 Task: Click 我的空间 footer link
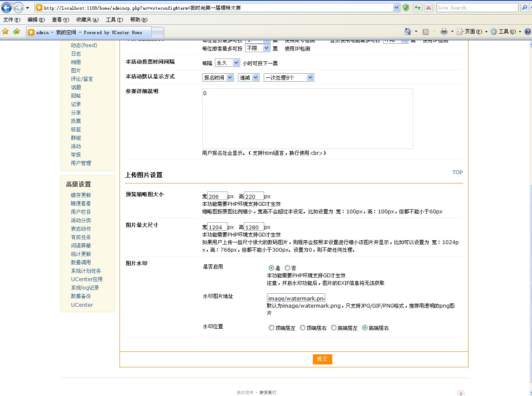click(x=245, y=393)
